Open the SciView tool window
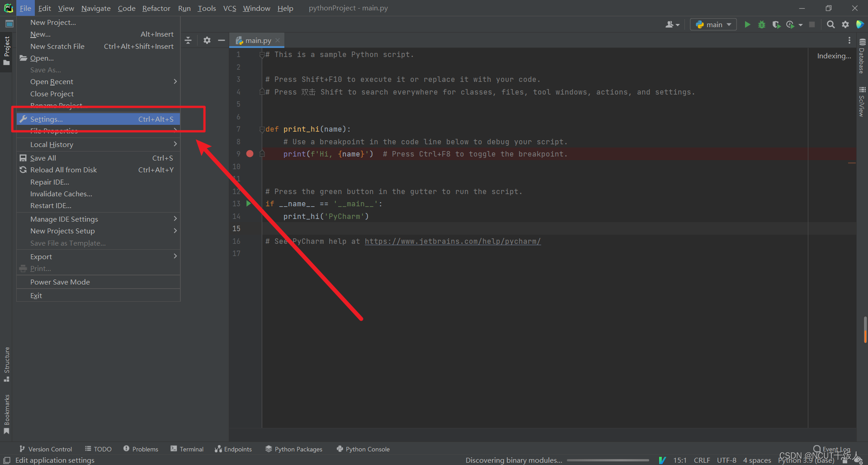Viewport: 868px width, 465px height. click(x=862, y=101)
